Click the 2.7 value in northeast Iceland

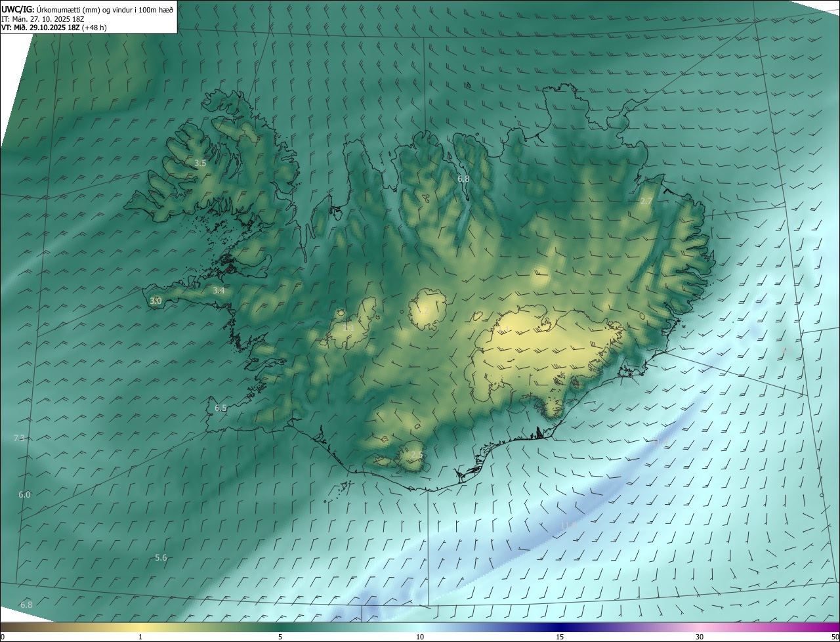point(646,201)
